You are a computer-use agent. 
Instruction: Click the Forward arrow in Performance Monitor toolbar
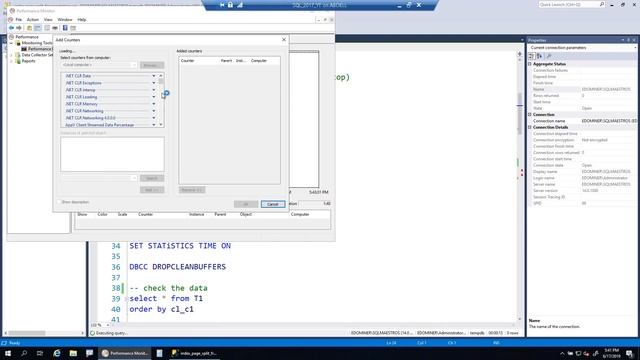click(x=19, y=28)
